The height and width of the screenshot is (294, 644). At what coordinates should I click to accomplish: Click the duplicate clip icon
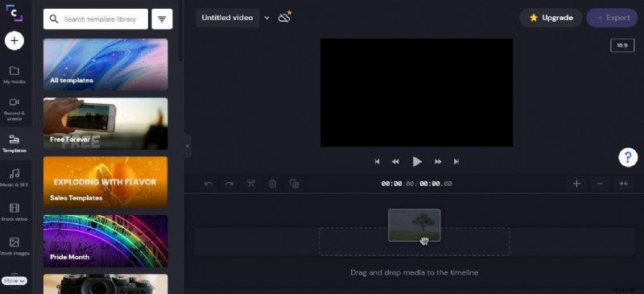294,184
